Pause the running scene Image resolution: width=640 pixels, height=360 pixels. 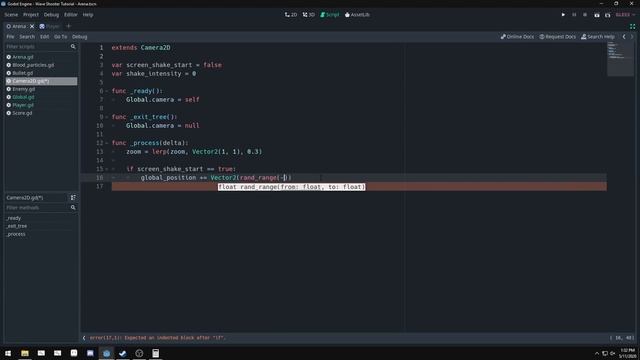574,15
